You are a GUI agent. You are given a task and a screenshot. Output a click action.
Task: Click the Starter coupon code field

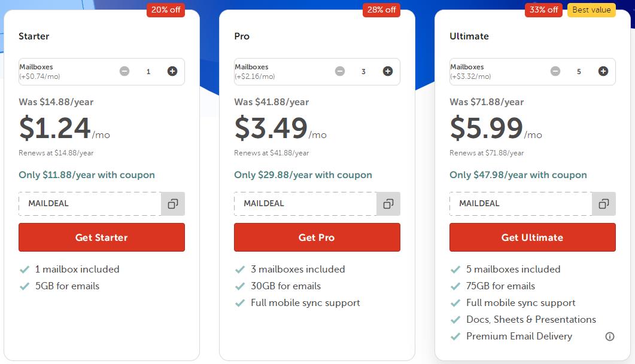(90, 204)
